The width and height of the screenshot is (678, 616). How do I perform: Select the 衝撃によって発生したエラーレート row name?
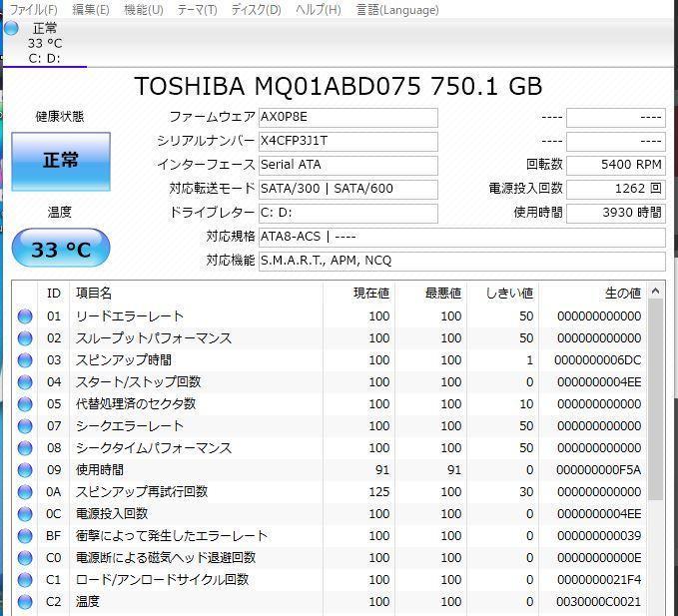(x=172, y=536)
